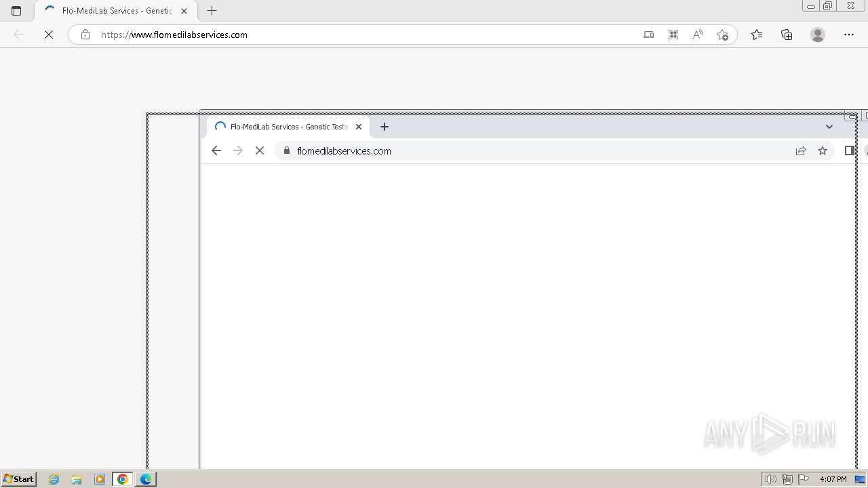Activate Read aloud in Edge
The width and height of the screenshot is (868, 488).
pyautogui.click(x=698, y=35)
